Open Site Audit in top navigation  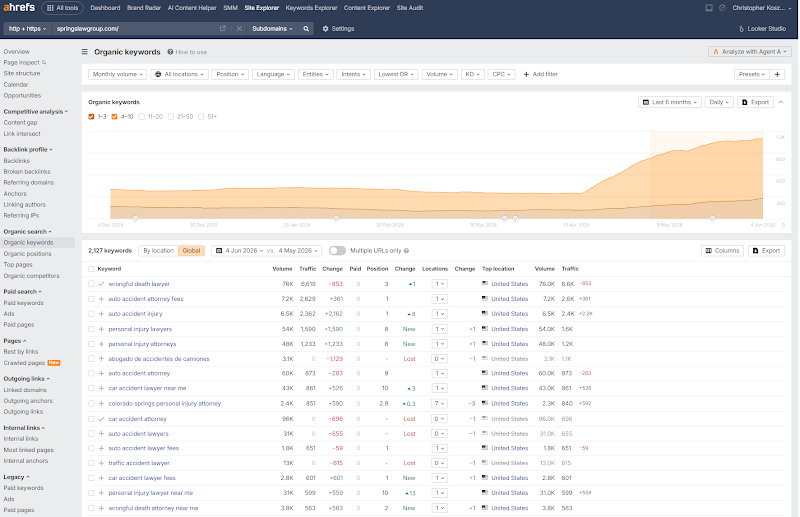pyautogui.click(x=410, y=8)
